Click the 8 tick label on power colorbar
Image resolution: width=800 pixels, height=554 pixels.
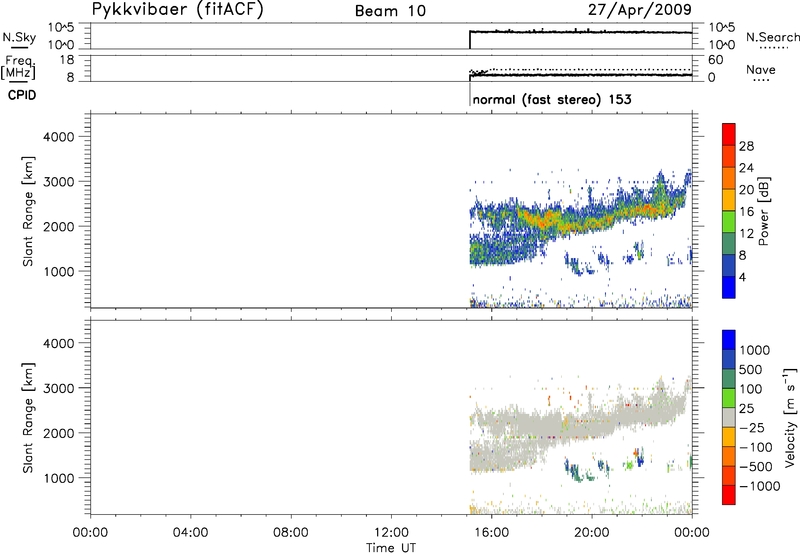pyautogui.click(x=743, y=255)
